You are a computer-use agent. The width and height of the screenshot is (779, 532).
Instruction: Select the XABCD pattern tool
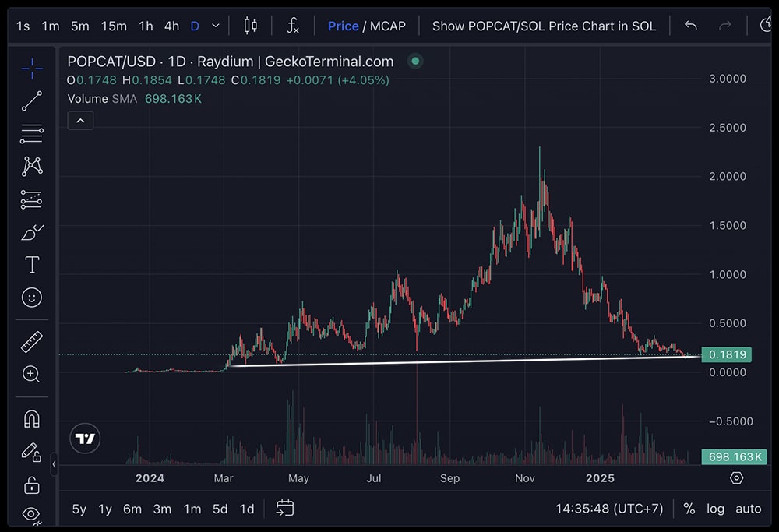[32, 167]
